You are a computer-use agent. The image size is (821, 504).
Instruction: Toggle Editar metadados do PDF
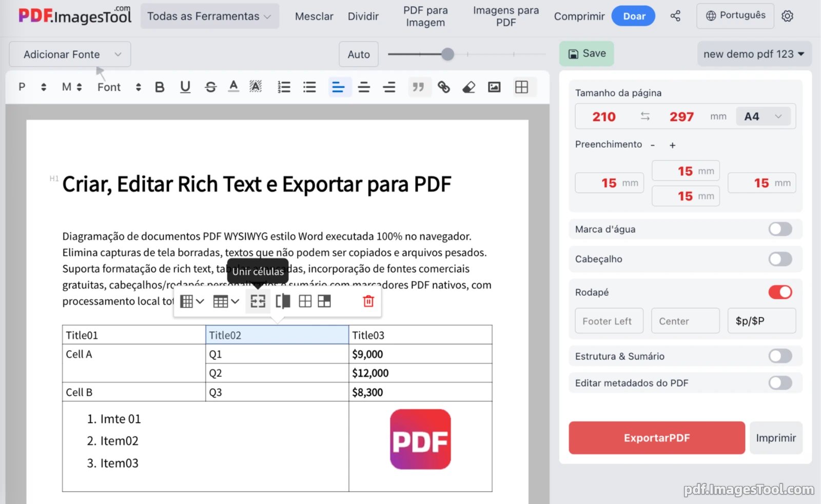click(x=780, y=383)
